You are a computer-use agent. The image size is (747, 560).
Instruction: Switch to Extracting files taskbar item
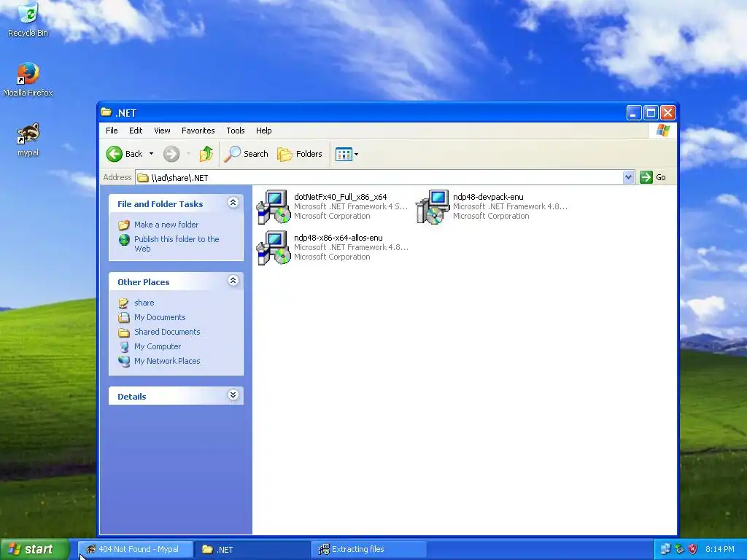[x=369, y=549]
